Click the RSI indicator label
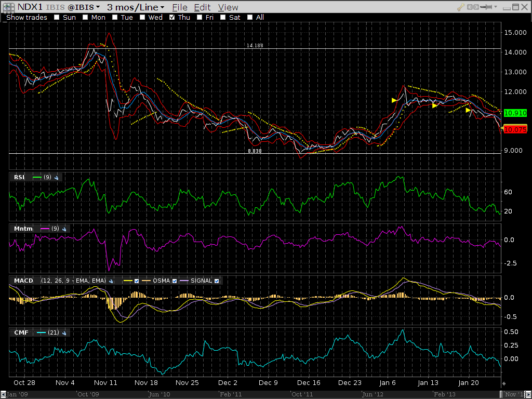This screenshot has width=532, height=399. [x=19, y=177]
